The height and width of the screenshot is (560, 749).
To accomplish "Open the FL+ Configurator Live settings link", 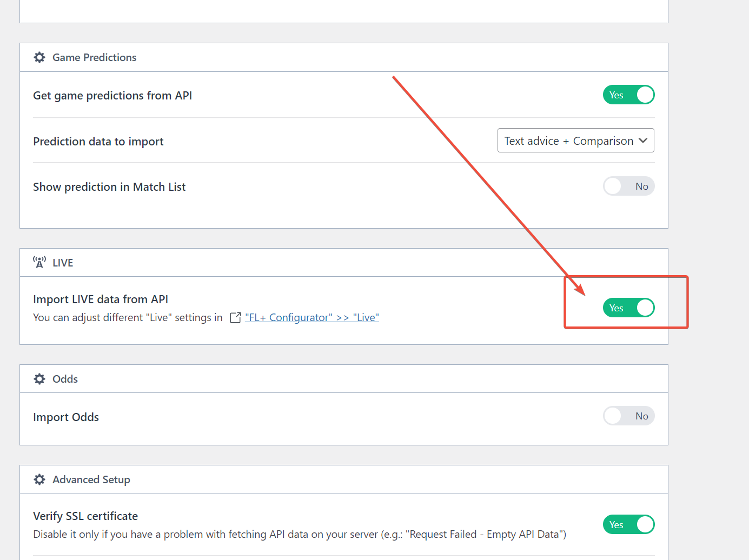I will click(312, 317).
